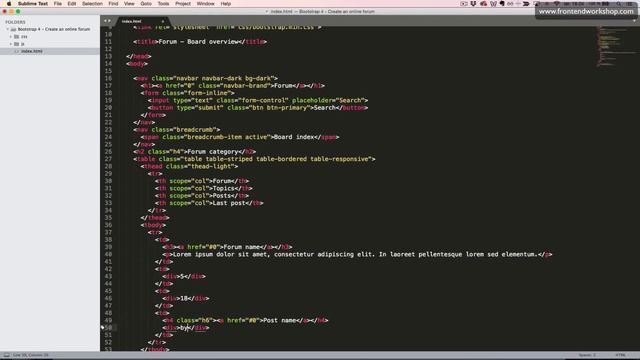The height and width of the screenshot is (360, 640).
Task: Open the Find menu
Action: tap(113, 4)
